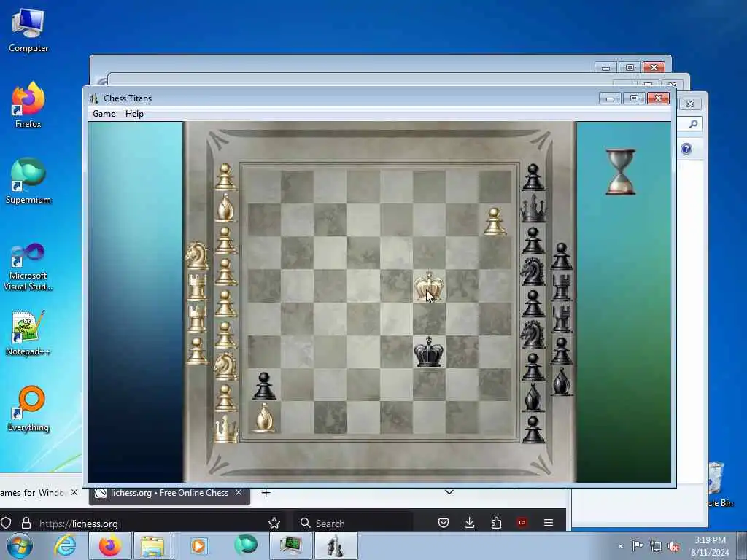
Task: Open the Firefox downloads panel
Action: pyautogui.click(x=469, y=523)
